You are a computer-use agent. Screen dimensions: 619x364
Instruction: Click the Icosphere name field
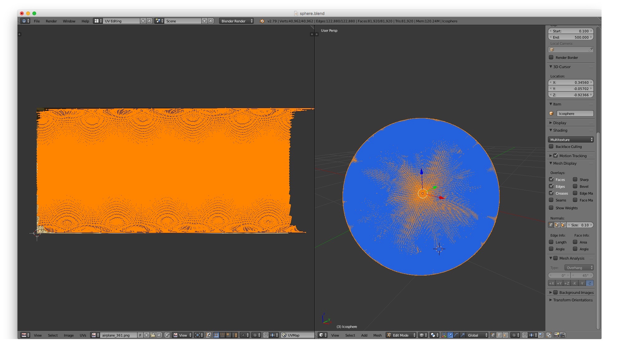pos(574,113)
